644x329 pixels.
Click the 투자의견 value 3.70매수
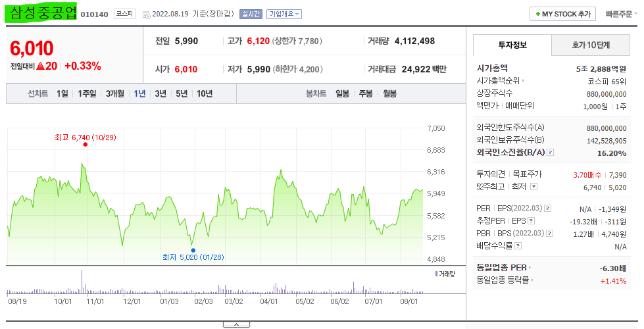point(587,175)
